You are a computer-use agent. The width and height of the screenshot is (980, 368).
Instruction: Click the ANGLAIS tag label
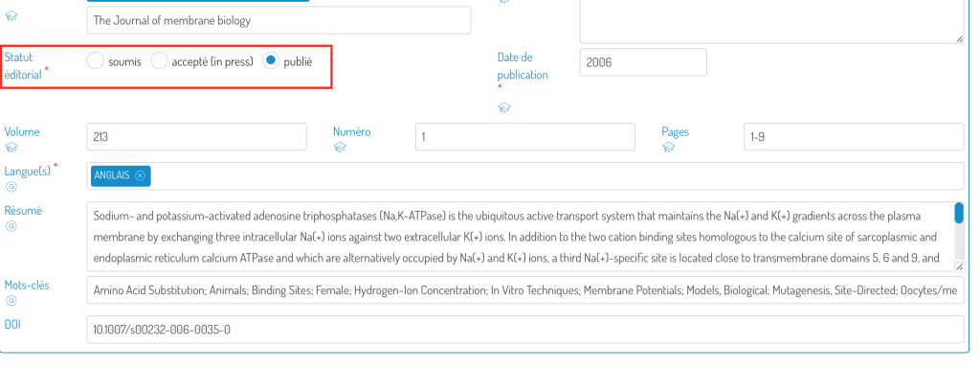pos(112,176)
